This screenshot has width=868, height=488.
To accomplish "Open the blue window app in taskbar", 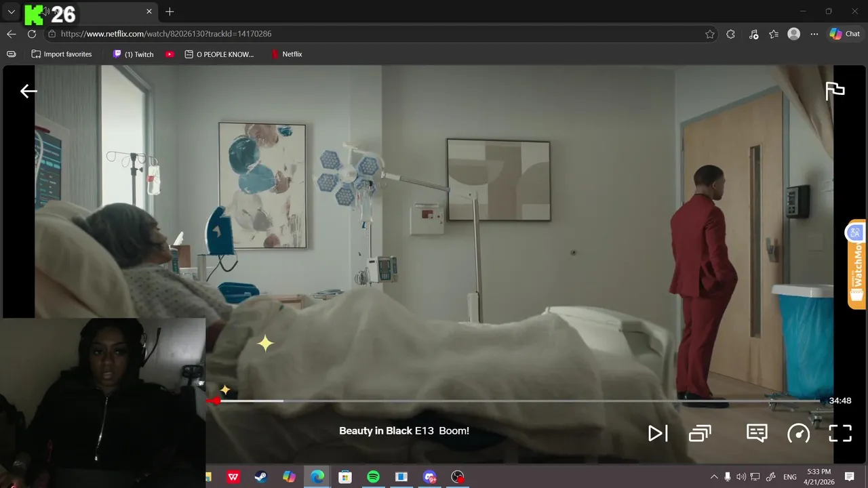I will (x=401, y=477).
